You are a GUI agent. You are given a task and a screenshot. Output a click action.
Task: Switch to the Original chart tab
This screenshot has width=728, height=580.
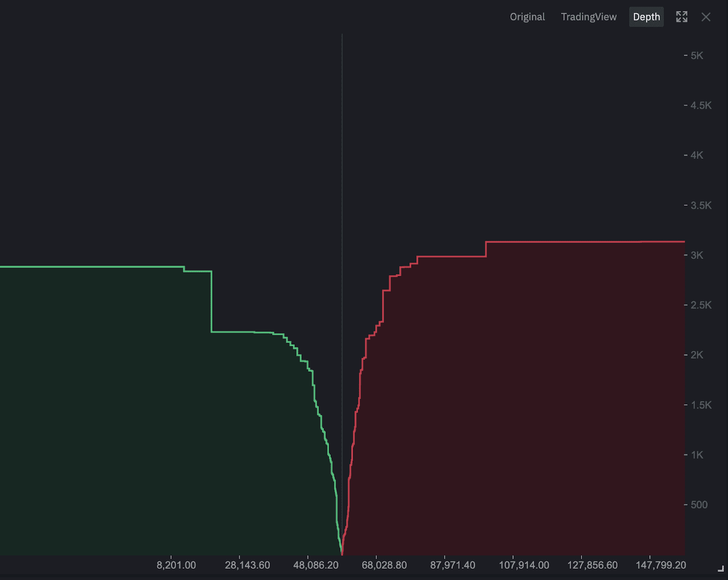tap(527, 17)
